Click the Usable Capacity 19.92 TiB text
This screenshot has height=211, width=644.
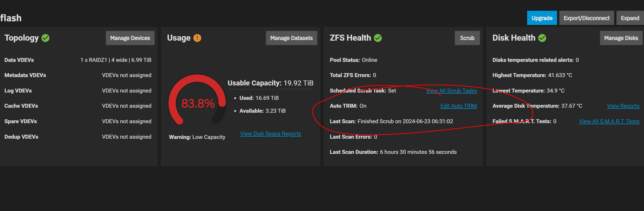[x=270, y=83]
